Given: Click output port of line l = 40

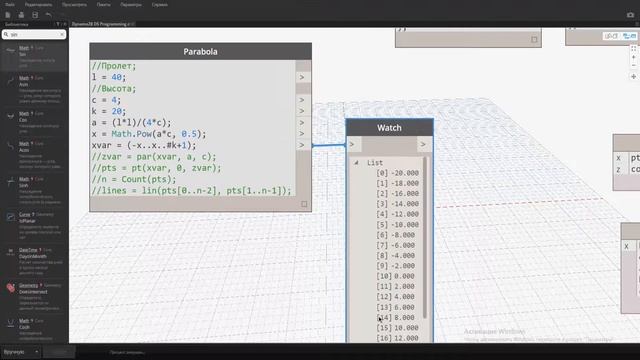Looking at the screenshot, I should click(x=302, y=77).
